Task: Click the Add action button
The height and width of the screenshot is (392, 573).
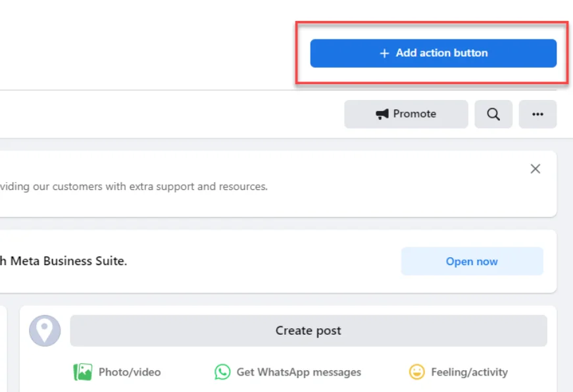Action: coord(433,53)
